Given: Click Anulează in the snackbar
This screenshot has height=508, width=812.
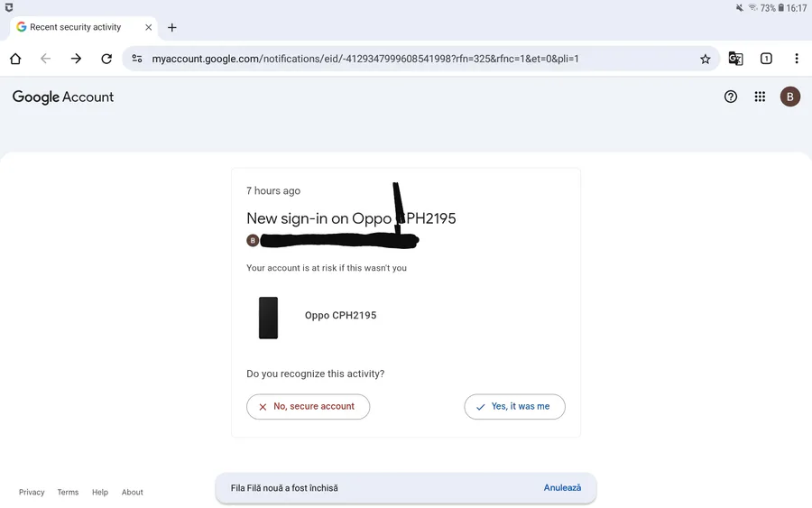Looking at the screenshot, I should (562, 488).
